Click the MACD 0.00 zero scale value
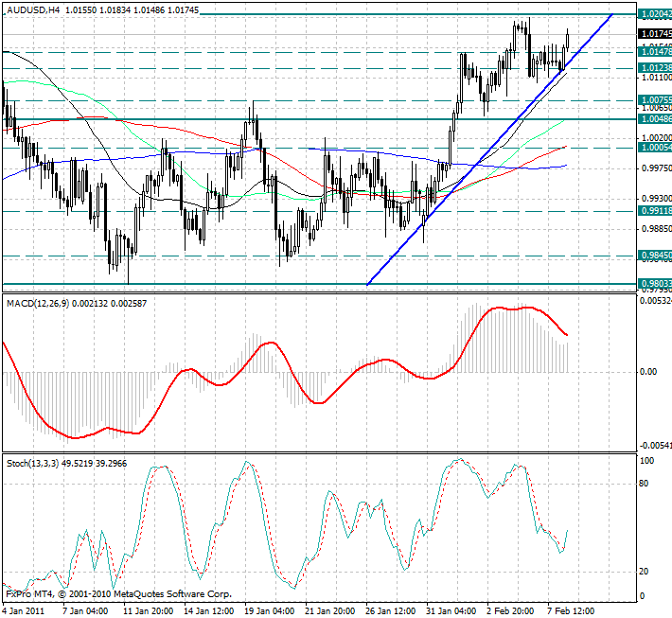 (x=648, y=372)
